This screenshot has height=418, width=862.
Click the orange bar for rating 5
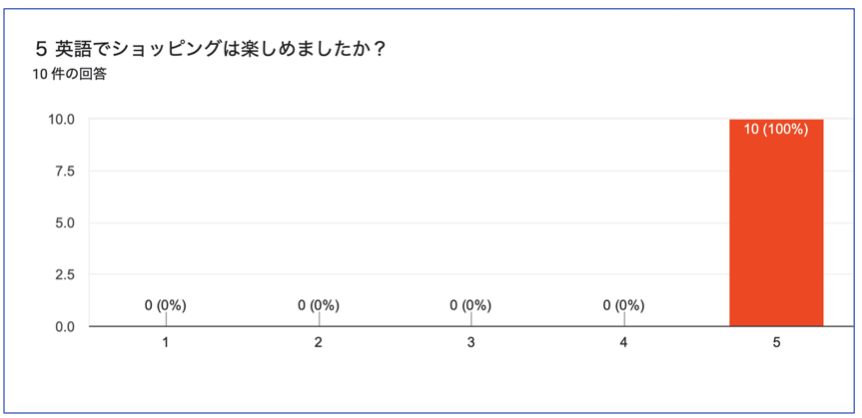click(x=776, y=223)
